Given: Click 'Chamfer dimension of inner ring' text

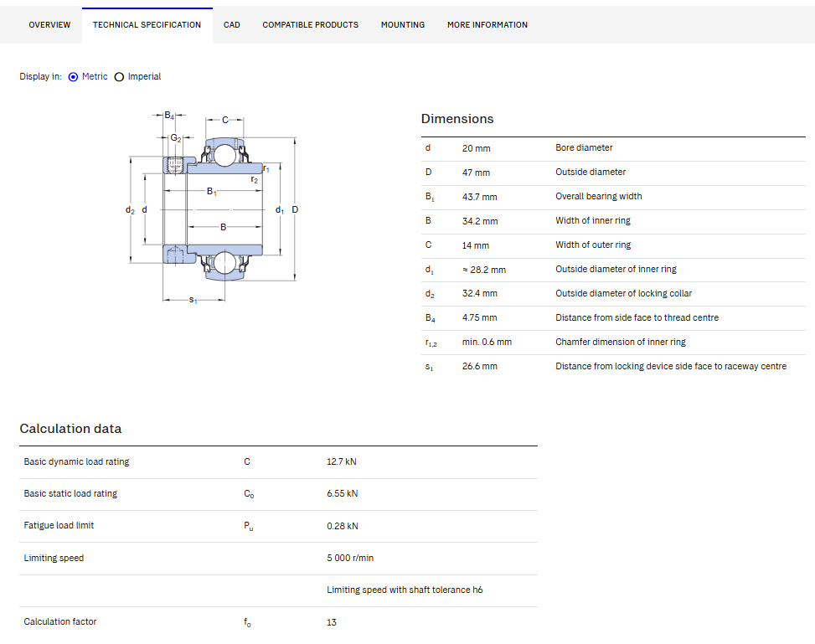Looking at the screenshot, I should pos(621,342).
